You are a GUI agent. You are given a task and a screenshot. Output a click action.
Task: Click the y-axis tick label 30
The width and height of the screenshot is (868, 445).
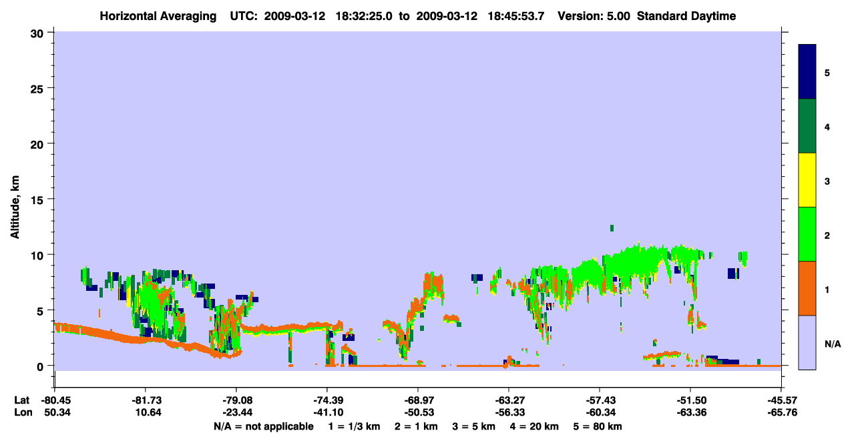pos(39,33)
